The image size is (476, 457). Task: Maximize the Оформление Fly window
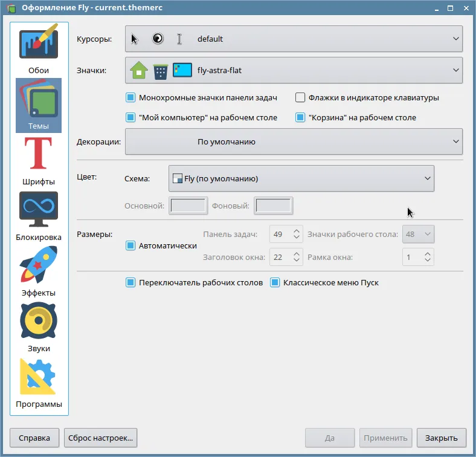(451, 8)
